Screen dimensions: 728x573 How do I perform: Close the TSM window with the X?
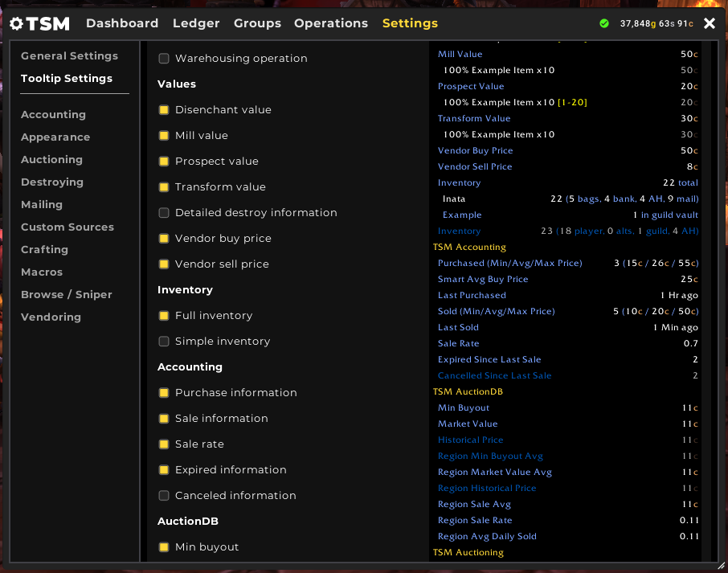click(x=709, y=23)
